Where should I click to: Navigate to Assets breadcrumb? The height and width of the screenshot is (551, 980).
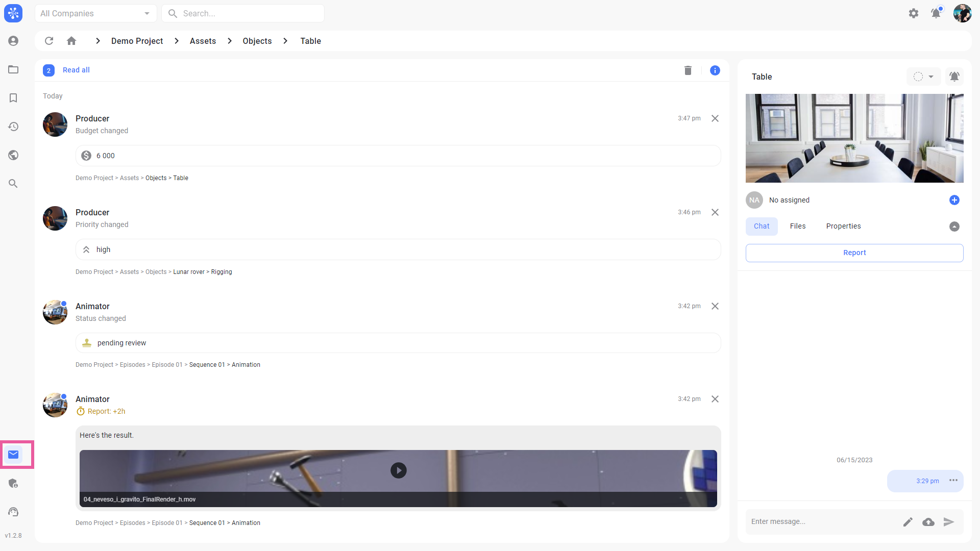203,41
